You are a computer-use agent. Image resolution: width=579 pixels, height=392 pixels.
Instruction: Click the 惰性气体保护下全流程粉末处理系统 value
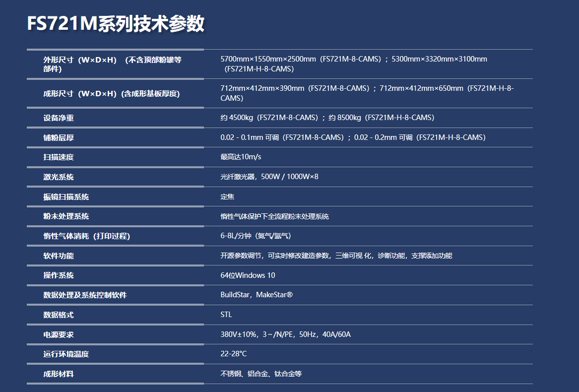pos(274,216)
